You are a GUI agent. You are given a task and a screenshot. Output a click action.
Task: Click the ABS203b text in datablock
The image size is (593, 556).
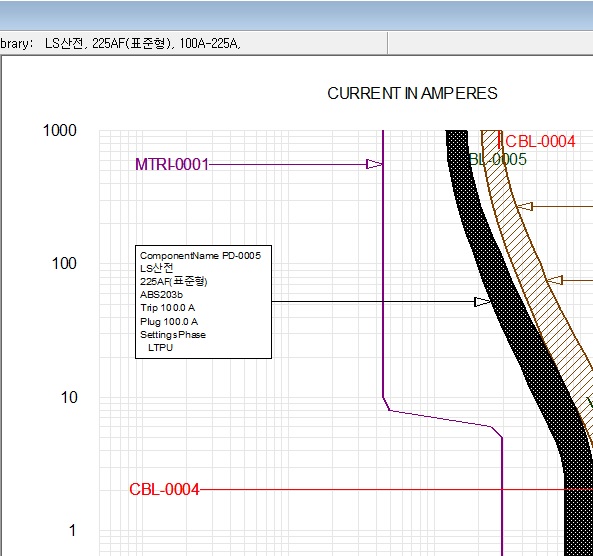pos(161,295)
